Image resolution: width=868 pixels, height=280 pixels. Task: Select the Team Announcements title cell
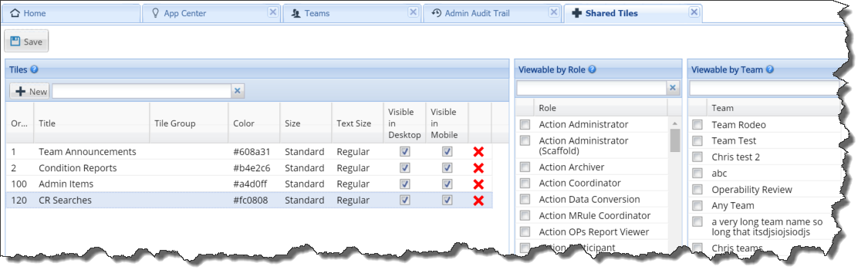click(92, 152)
